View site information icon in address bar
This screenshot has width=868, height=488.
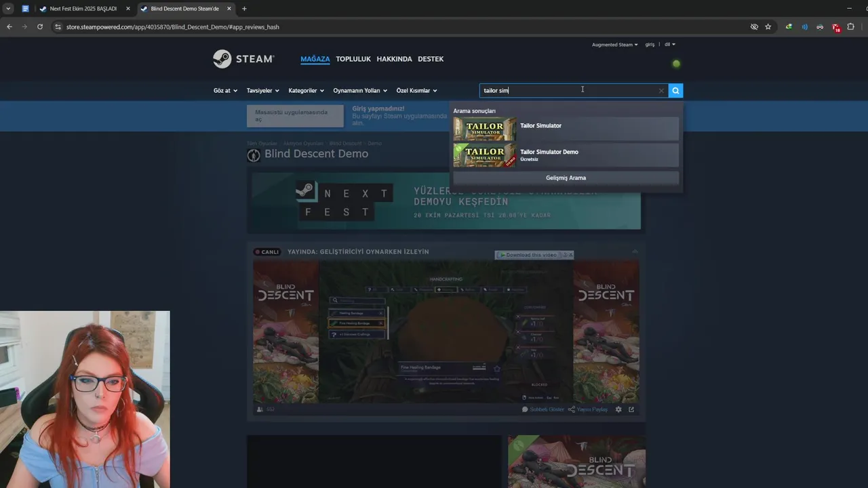(x=58, y=26)
